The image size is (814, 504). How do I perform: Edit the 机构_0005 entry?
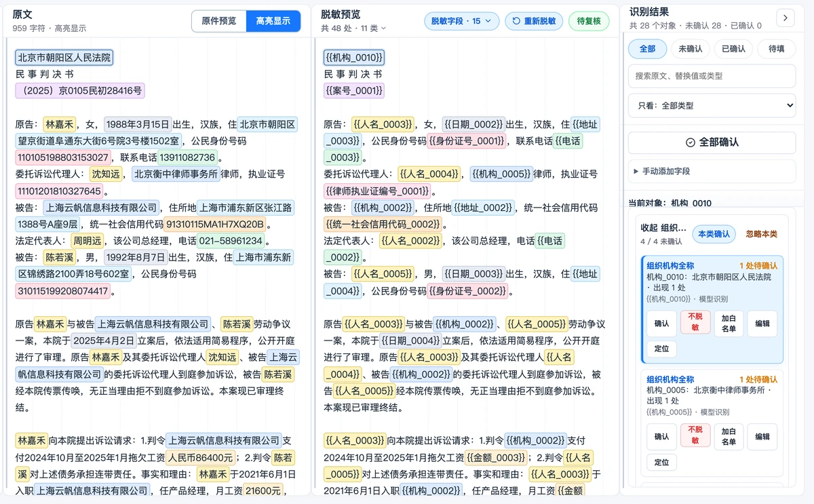point(762,437)
